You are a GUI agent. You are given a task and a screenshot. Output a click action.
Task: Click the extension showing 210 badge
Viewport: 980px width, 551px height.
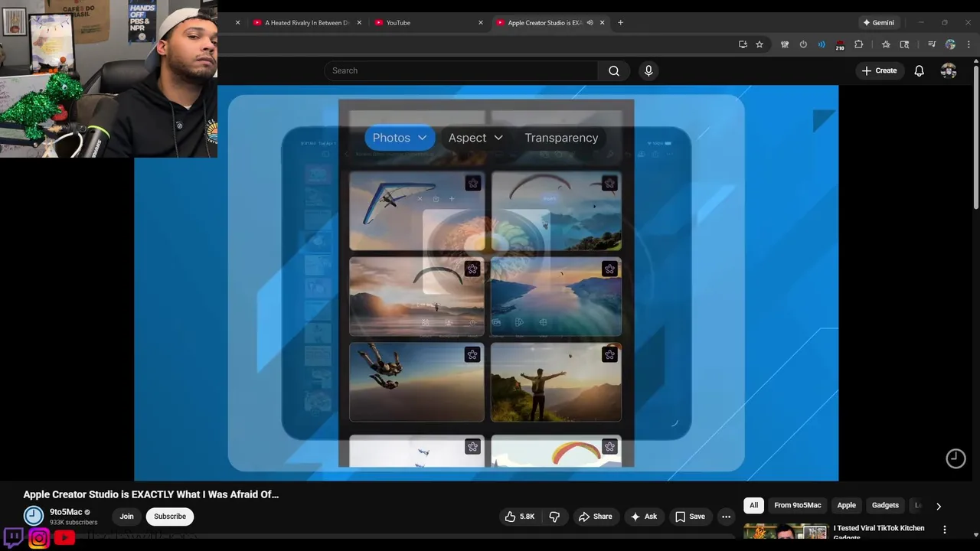(x=840, y=45)
